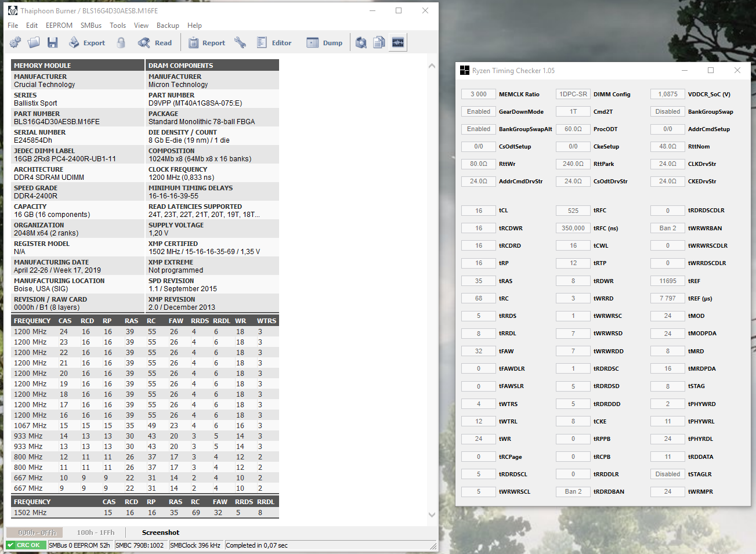Click the Cmd2T value 1T
Viewport: 756px width, 554px height.
click(x=573, y=111)
